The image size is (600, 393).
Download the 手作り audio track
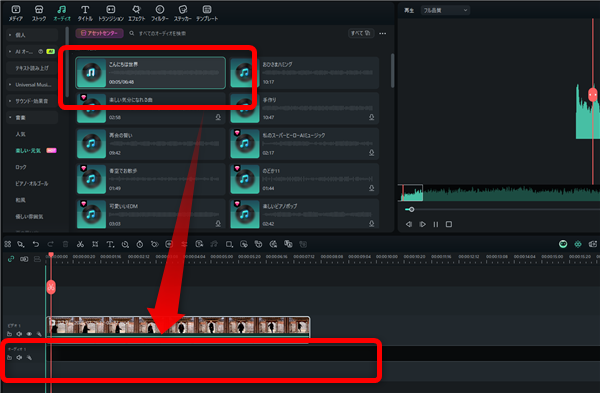click(x=372, y=117)
